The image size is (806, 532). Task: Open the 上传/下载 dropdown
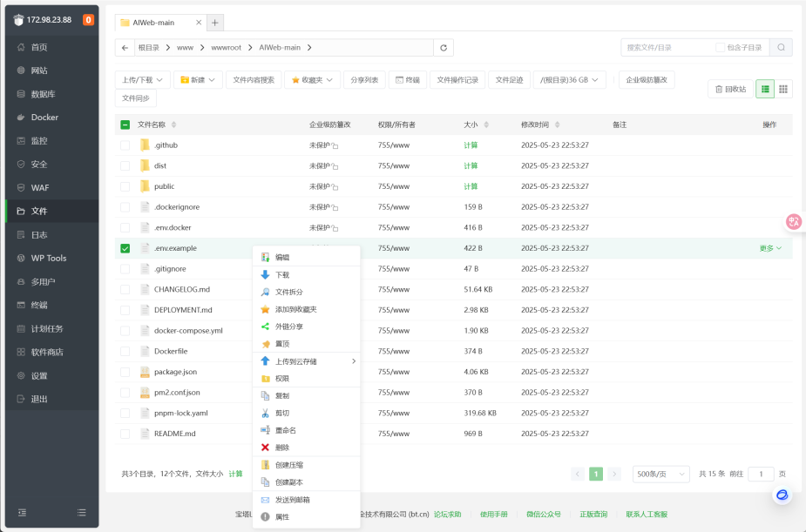pyautogui.click(x=142, y=80)
